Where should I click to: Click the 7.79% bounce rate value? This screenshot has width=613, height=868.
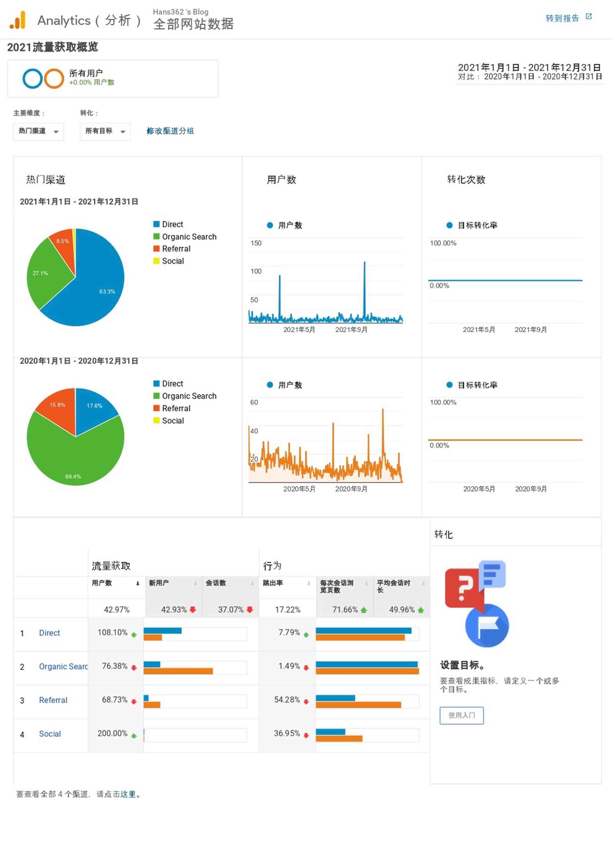tap(289, 633)
